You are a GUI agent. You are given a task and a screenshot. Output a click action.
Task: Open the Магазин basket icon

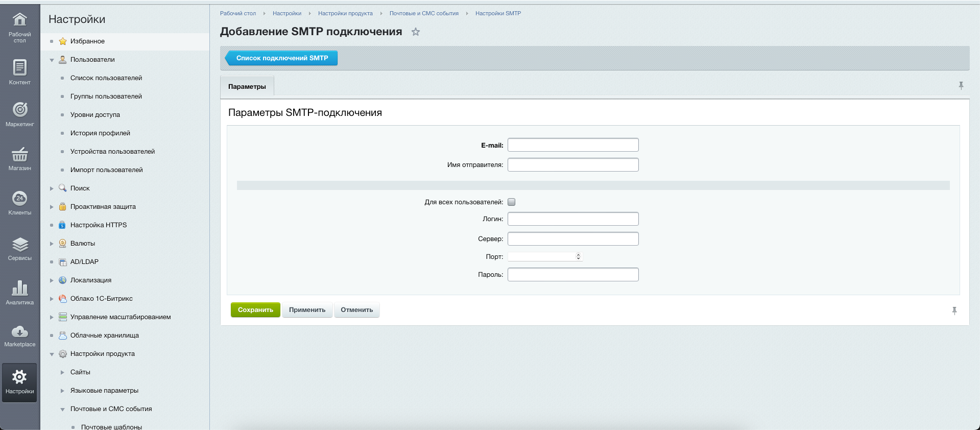(x=19, y=154)
